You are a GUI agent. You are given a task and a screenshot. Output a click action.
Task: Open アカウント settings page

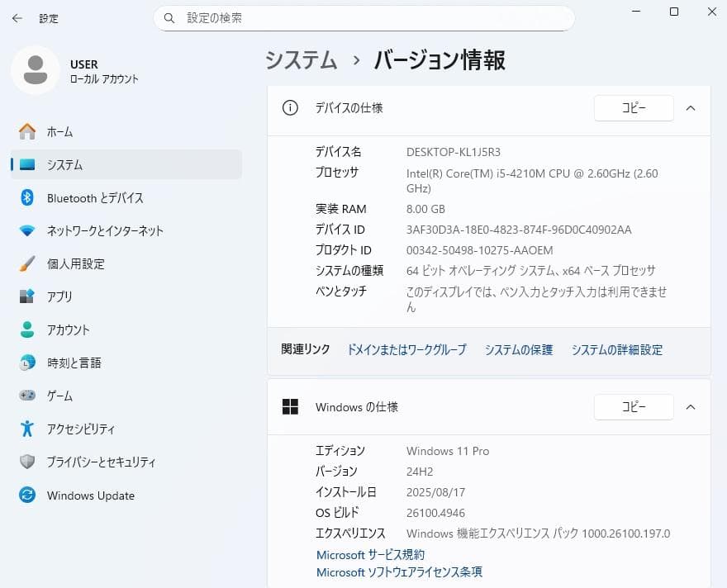point(126,330)
